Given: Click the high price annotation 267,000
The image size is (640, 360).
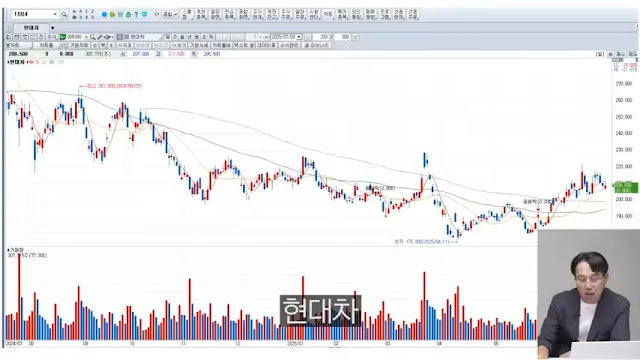Looking at the screenshot, I should tap(110, 86).
